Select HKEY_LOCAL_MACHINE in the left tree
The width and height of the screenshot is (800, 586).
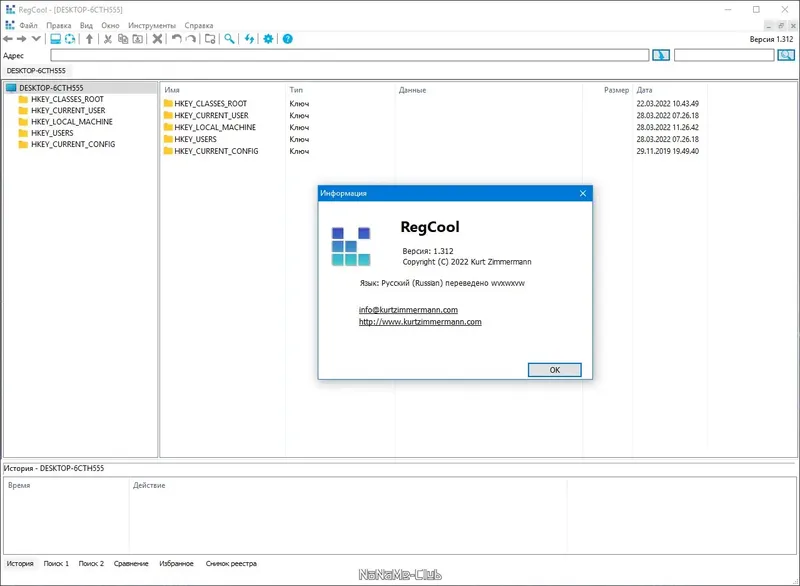[72, 121]
